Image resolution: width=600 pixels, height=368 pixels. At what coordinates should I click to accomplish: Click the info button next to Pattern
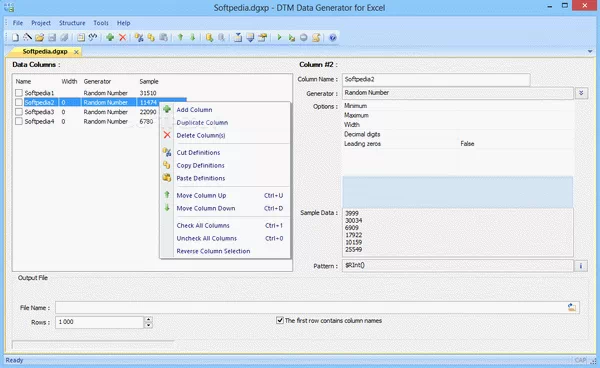pos(581,265)
